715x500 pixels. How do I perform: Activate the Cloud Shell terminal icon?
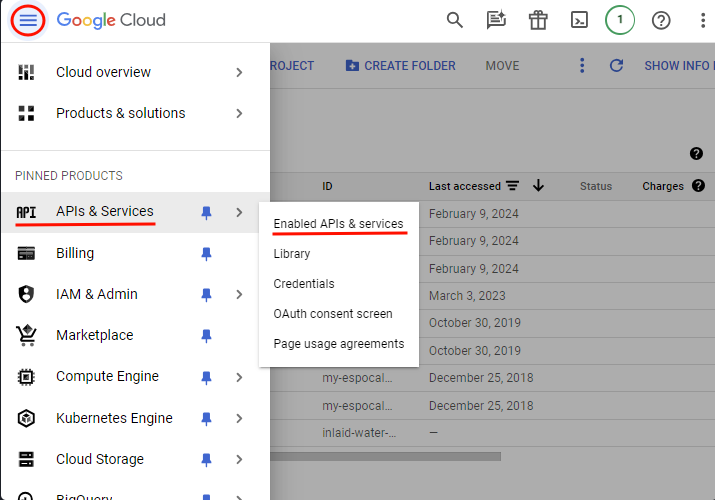point(579,20)
